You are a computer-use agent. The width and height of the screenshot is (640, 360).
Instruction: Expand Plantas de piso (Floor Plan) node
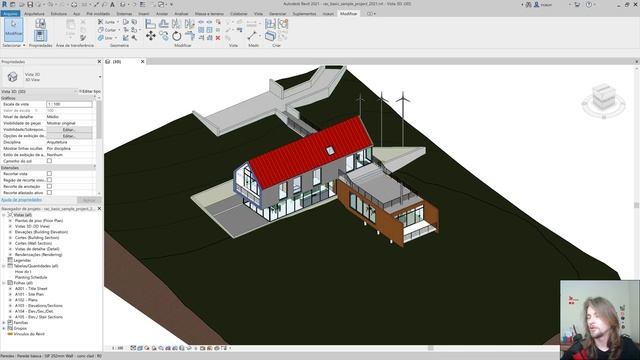10,220
